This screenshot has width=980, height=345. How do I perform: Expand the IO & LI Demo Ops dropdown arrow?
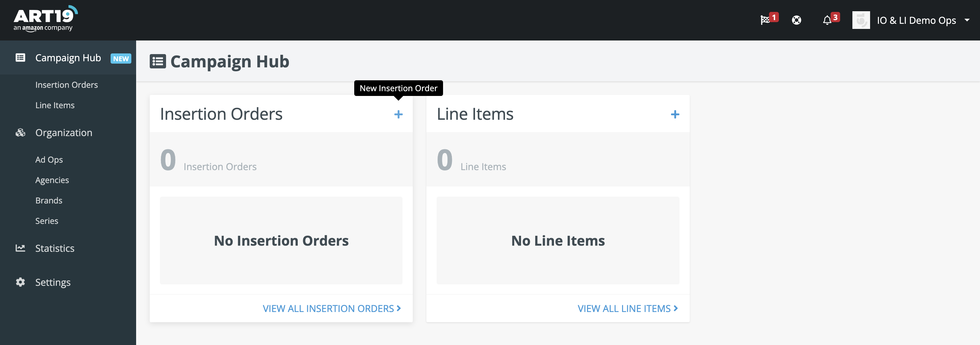[967, 20]
